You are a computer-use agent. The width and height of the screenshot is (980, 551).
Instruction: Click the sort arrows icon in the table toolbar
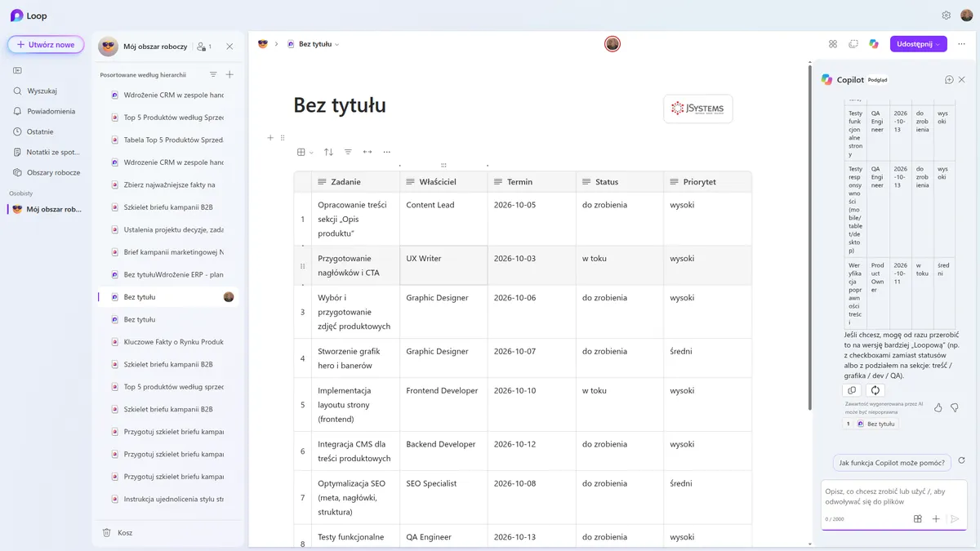click(x=328, y=152)
